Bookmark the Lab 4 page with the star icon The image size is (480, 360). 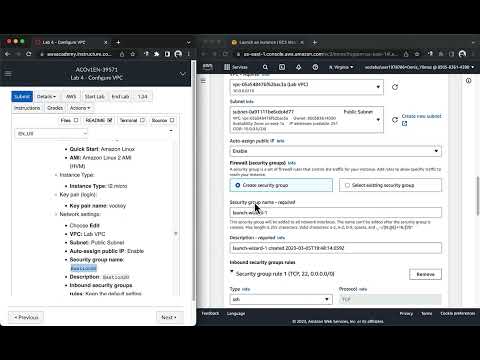133,54
